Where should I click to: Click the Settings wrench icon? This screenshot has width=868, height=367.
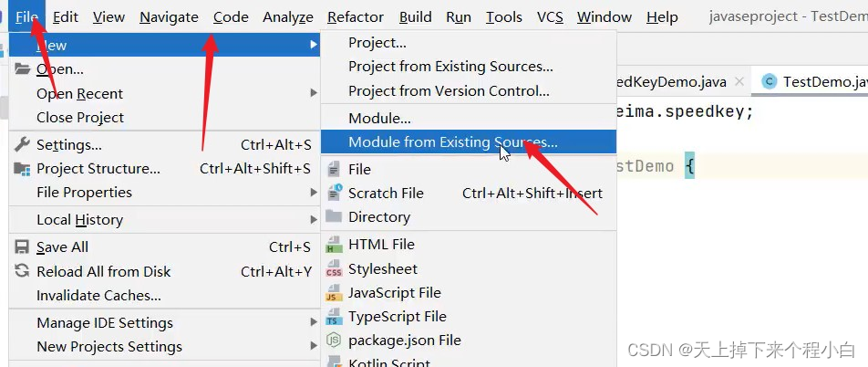coord(22,144)
